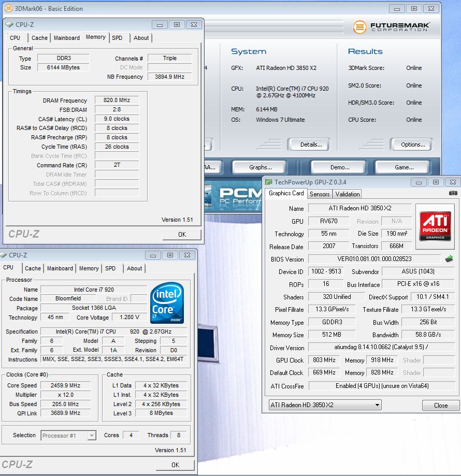
Task: Close the bottom CPU-Z CPU window
Action: pos(188,255)
